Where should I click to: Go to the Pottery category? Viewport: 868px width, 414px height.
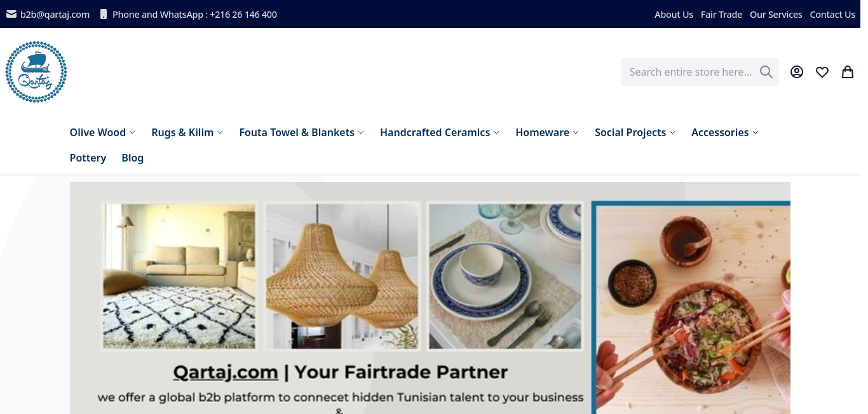88,158
